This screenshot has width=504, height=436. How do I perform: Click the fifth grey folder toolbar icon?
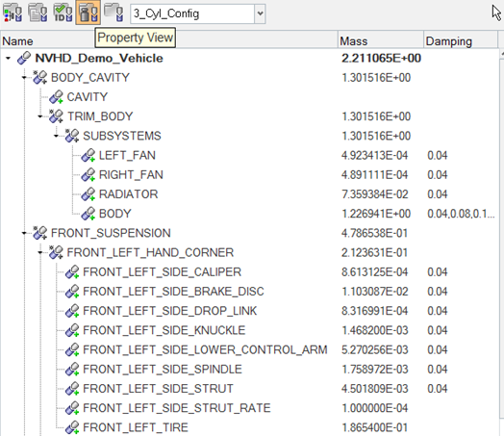point(113,13)
